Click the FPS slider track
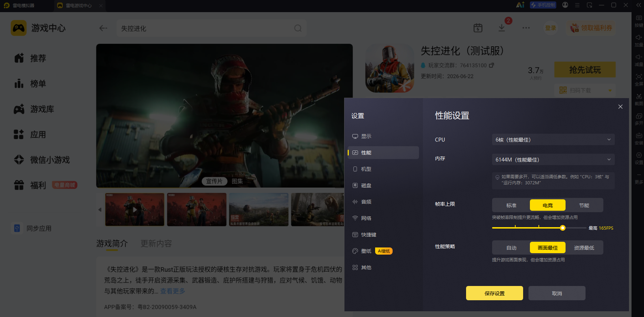 pos(539,228)
